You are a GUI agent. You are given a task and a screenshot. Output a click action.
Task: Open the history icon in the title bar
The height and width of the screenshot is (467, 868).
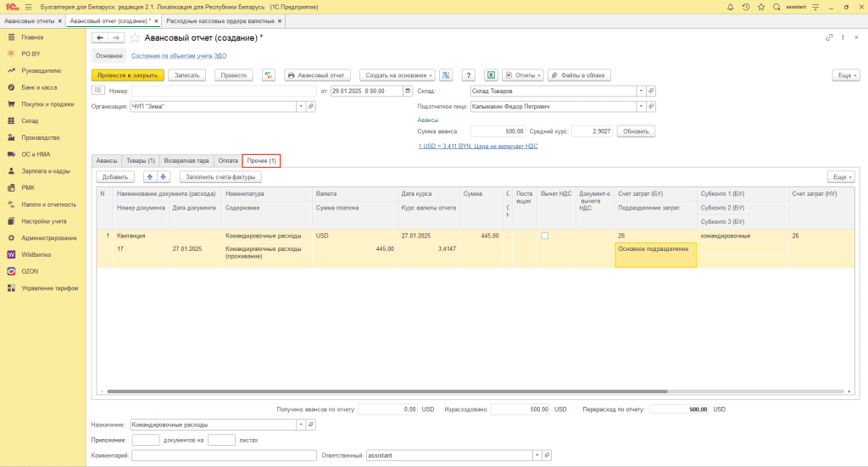[746, 7]
